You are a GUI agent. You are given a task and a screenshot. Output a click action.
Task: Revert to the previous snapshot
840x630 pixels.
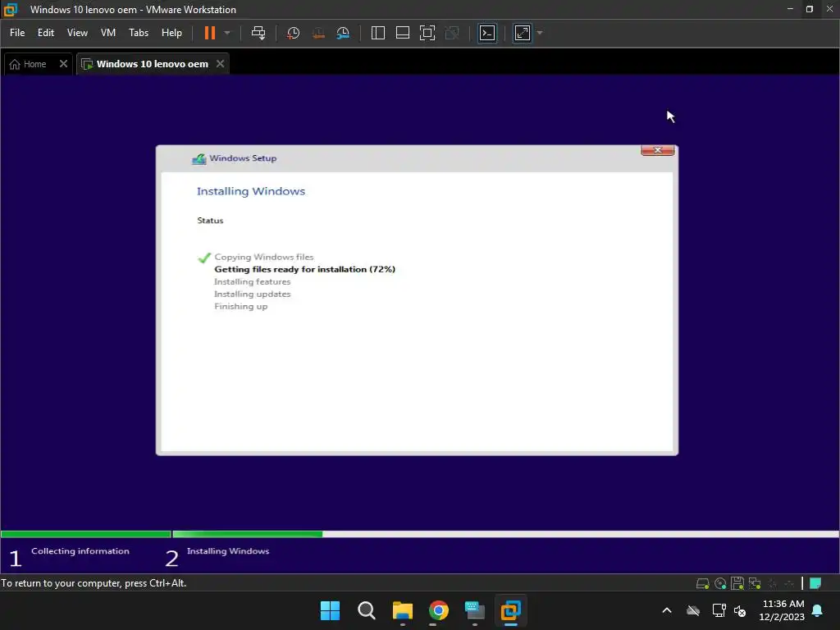pyautogui.click(x=318, y=33)
